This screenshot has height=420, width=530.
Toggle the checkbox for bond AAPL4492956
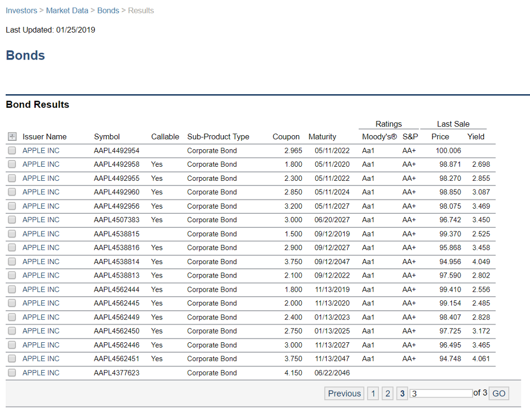12,206
